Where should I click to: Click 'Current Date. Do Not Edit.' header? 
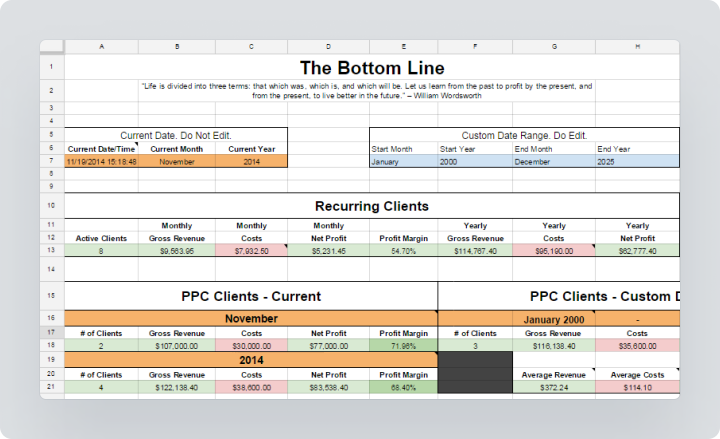pyautogui.click(x=176, y=135)
